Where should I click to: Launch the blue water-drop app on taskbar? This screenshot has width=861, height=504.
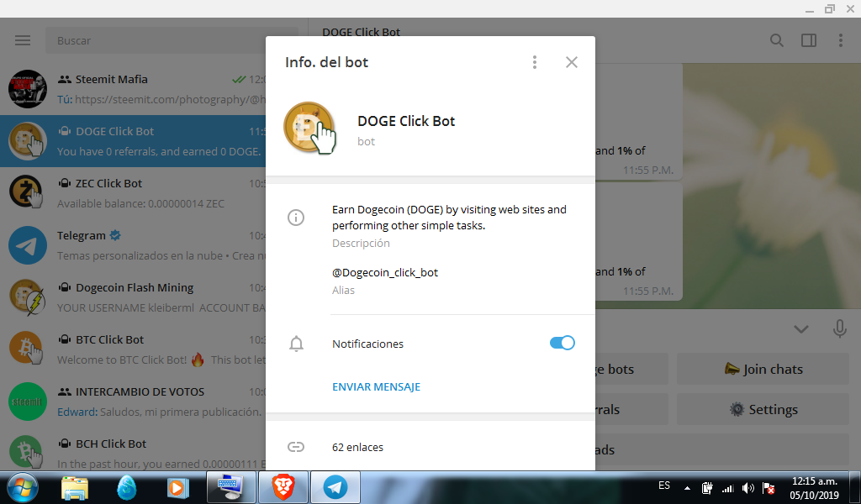click(126, 487)
